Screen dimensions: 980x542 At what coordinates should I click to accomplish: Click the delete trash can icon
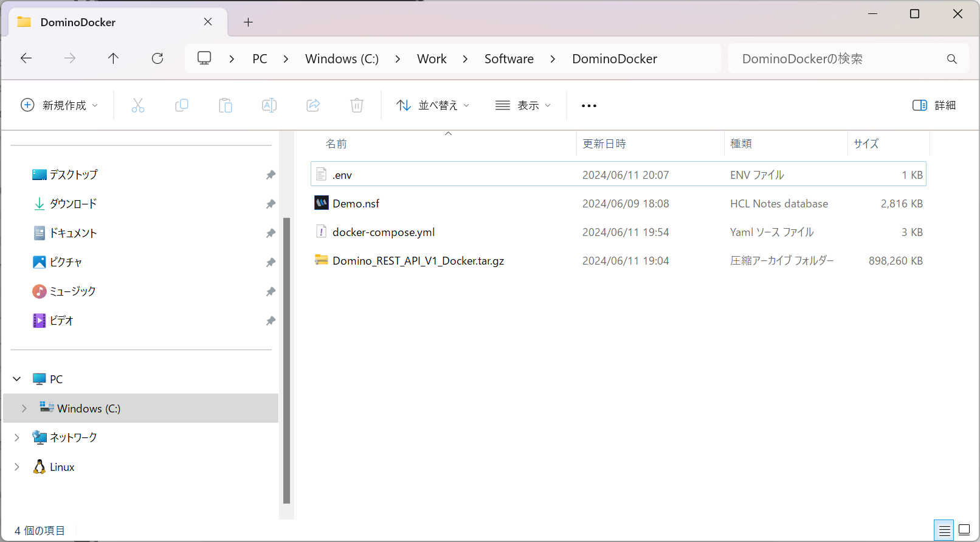[x=357, y=105]
